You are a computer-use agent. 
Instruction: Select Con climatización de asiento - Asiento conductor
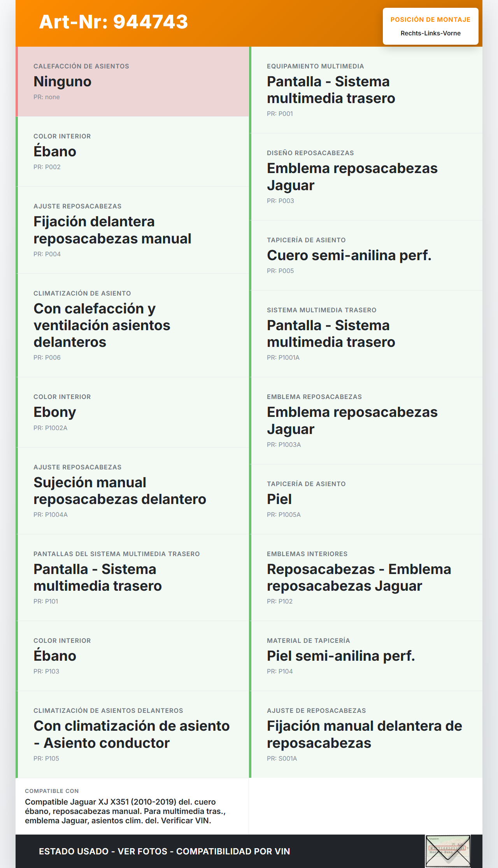coord(133,734)
